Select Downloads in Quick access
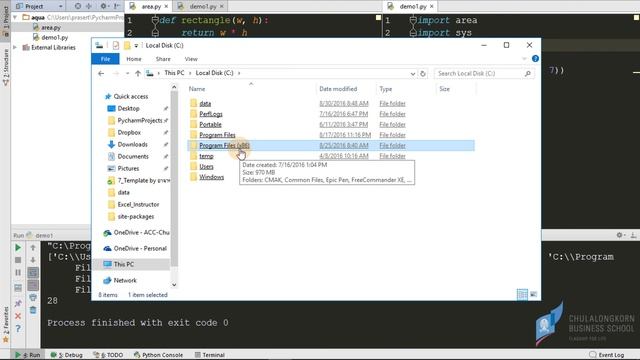Image resolution: width=640 pixels, height=360 pixels. [x=132, y=144]
